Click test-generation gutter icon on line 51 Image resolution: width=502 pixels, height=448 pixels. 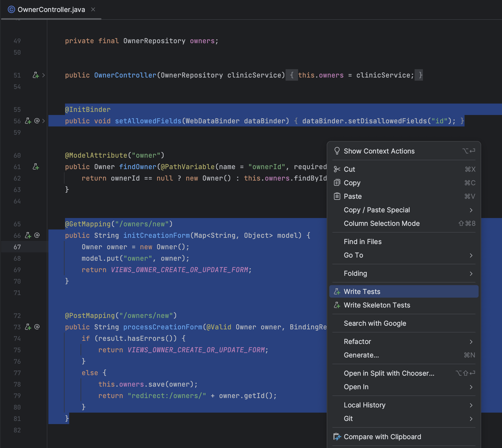(36, 75)
